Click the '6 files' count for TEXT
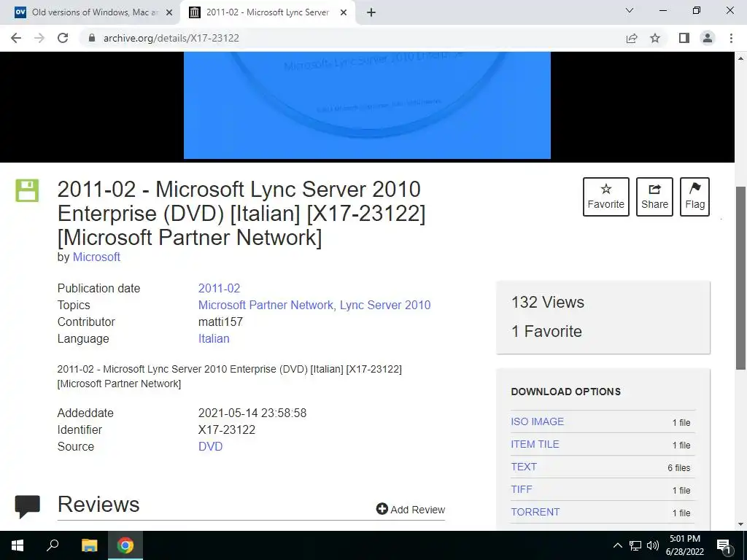747x560 pixels. (679, 467)
